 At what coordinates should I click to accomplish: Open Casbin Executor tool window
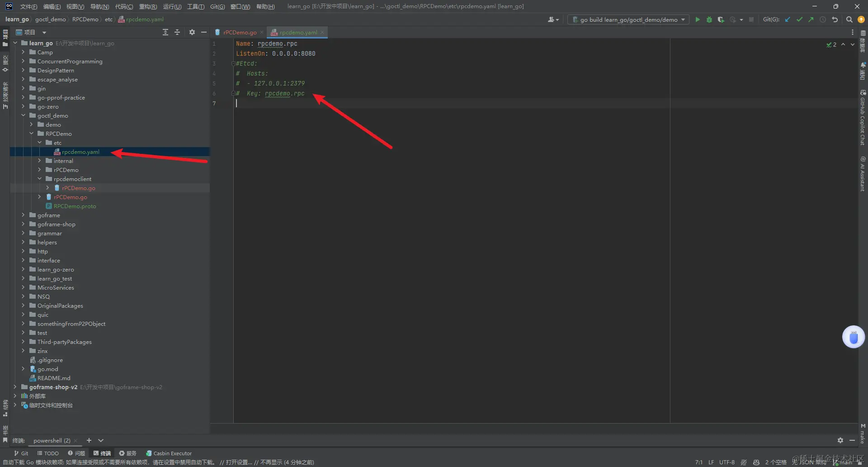click(169, 453)
